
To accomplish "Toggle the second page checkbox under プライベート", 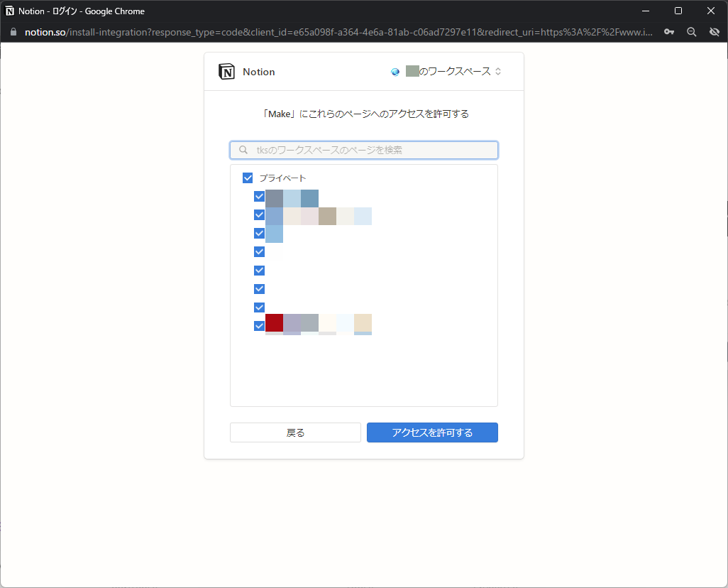I will (x=259, y=214).
